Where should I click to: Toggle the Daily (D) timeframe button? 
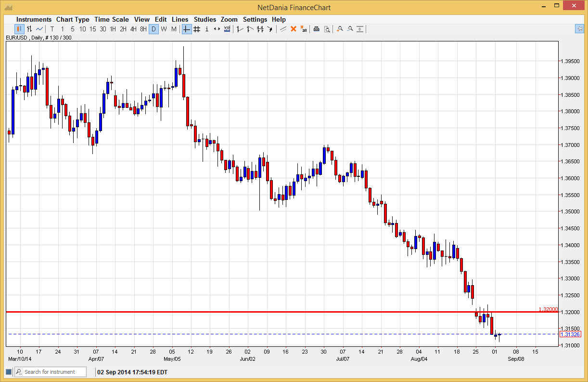[x=153, y=29]
